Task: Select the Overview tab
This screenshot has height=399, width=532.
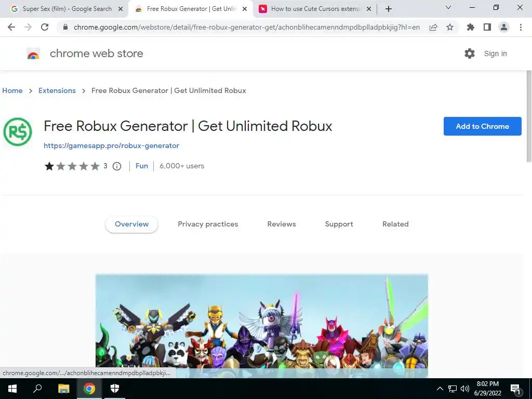Action: [131, 224]
